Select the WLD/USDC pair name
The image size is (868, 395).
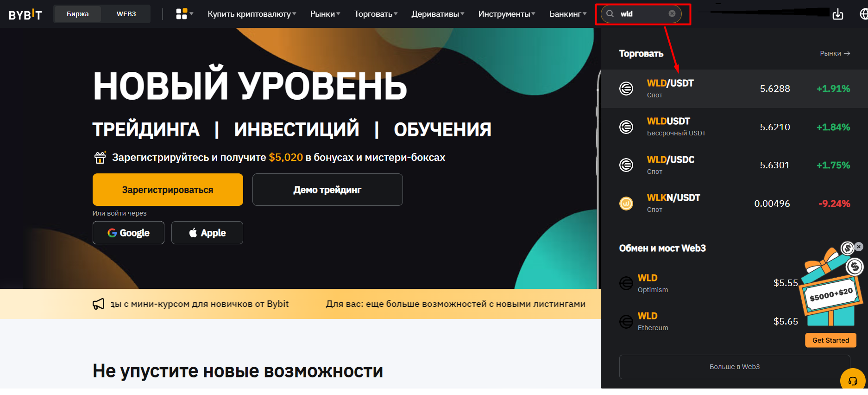(x=671, y=160)
